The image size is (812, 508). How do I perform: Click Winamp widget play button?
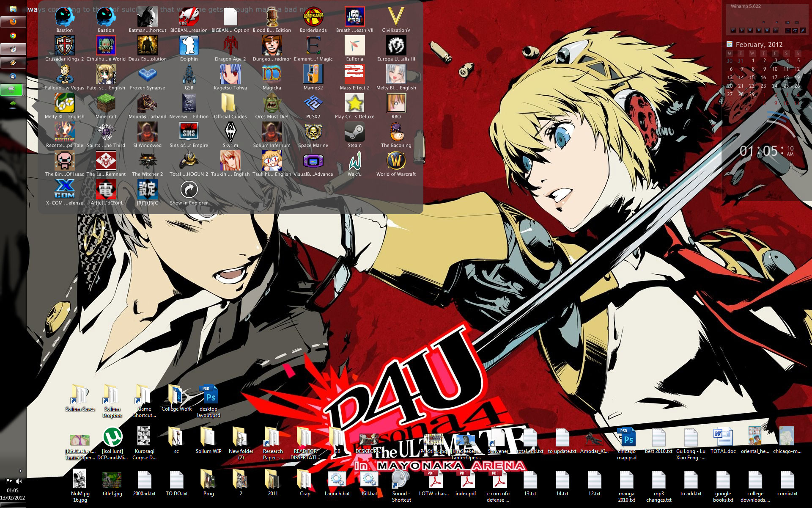[x=742, y=30]
